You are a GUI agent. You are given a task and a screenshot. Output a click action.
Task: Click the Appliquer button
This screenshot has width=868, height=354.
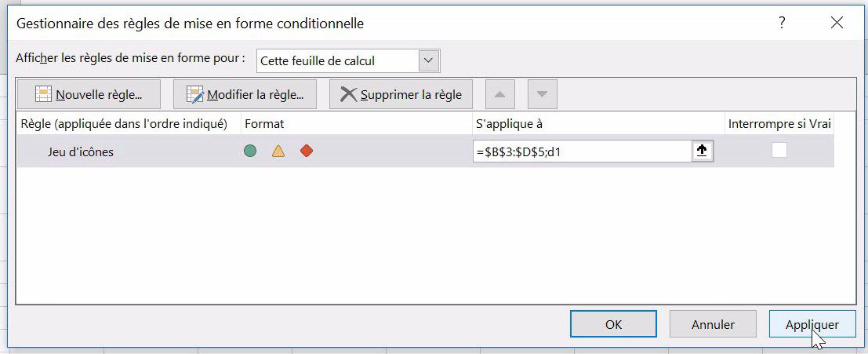click(812, 324)
